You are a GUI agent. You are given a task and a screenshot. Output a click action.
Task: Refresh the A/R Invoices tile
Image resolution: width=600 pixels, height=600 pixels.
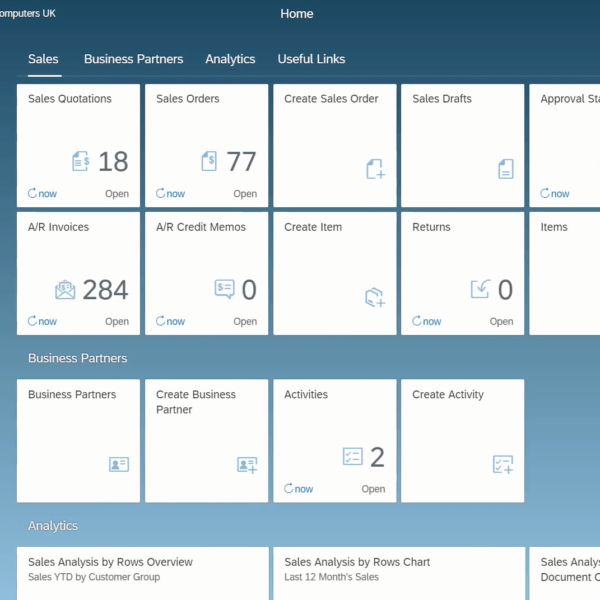pyautogui.click(x=42, y=321)
